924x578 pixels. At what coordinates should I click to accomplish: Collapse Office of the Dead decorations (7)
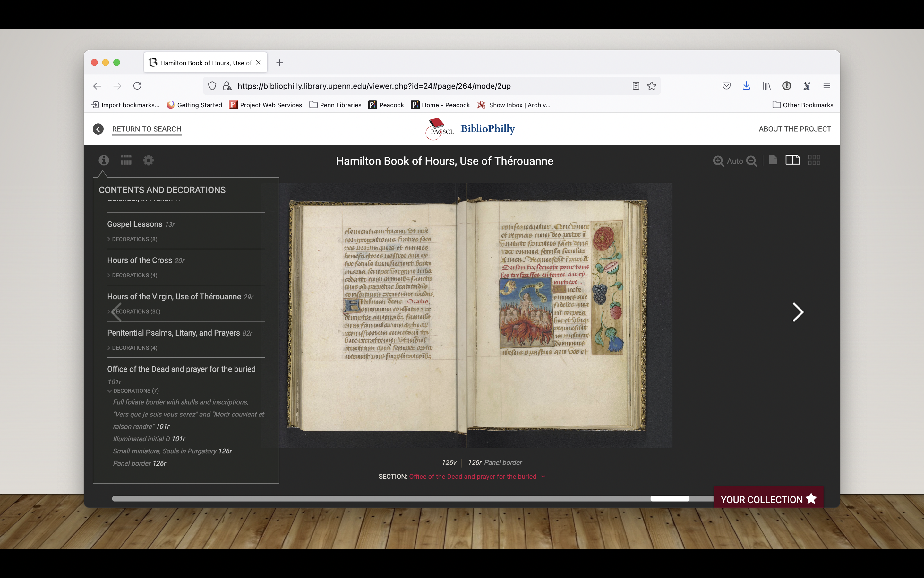coord(133,391)
